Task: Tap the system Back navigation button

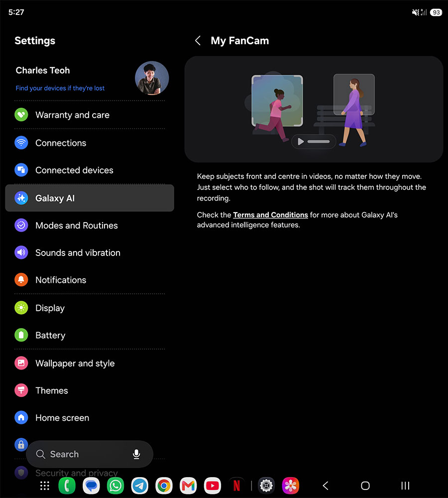Action: click(326, 486)
